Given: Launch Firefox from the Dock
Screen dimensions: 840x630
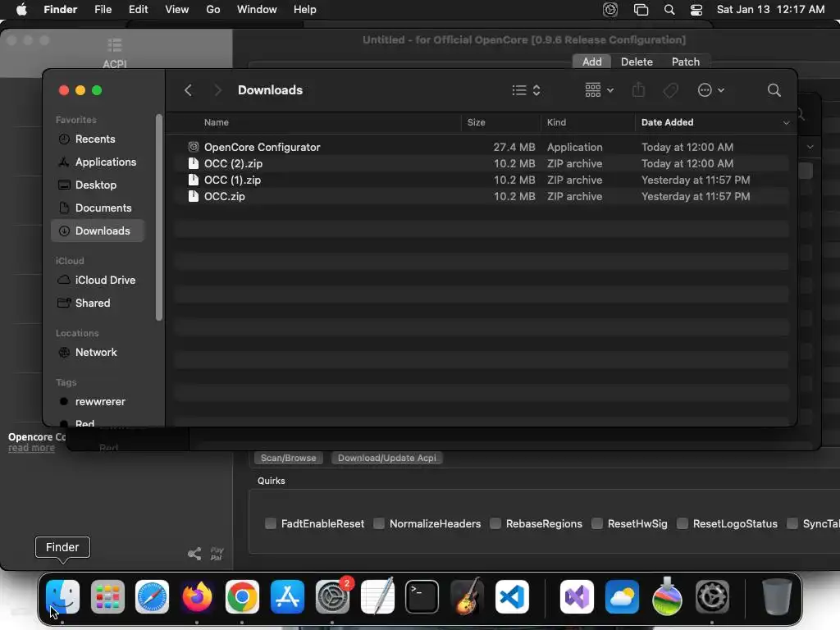Looking at the screenshot, I should click(197, 596).
